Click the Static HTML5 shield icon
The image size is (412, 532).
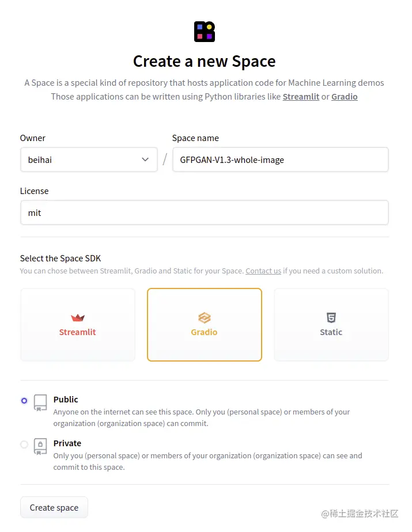pos(331,318)
